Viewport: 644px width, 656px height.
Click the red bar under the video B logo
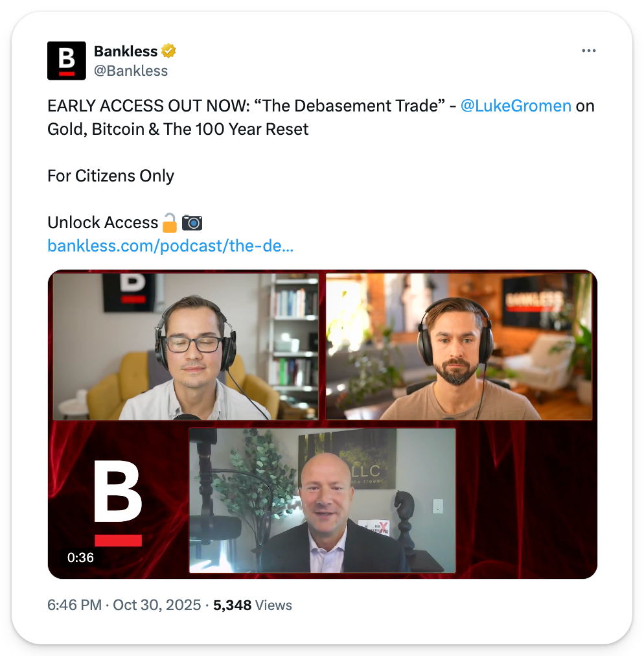coord(118,540)
